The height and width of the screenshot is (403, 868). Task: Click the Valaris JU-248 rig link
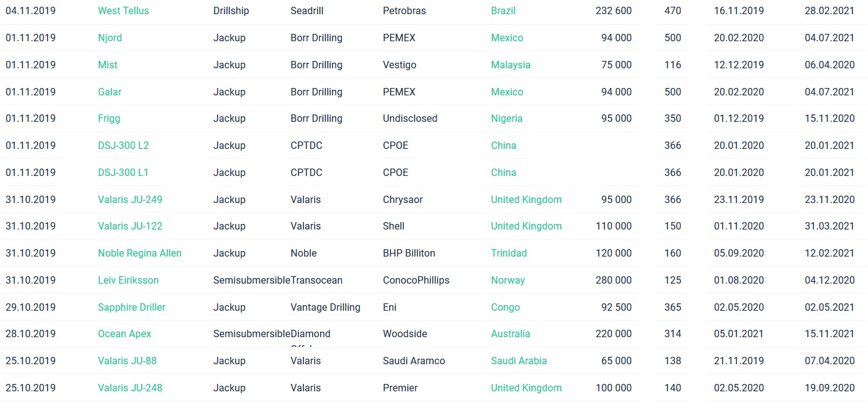[130, 388]
